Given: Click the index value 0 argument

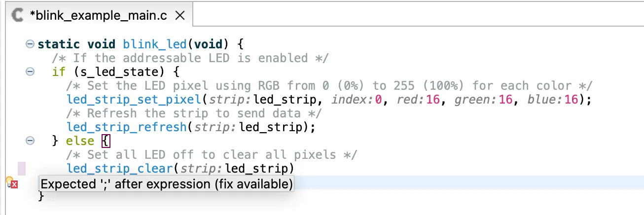Looking at the screenshot, I should coord(378,100).
